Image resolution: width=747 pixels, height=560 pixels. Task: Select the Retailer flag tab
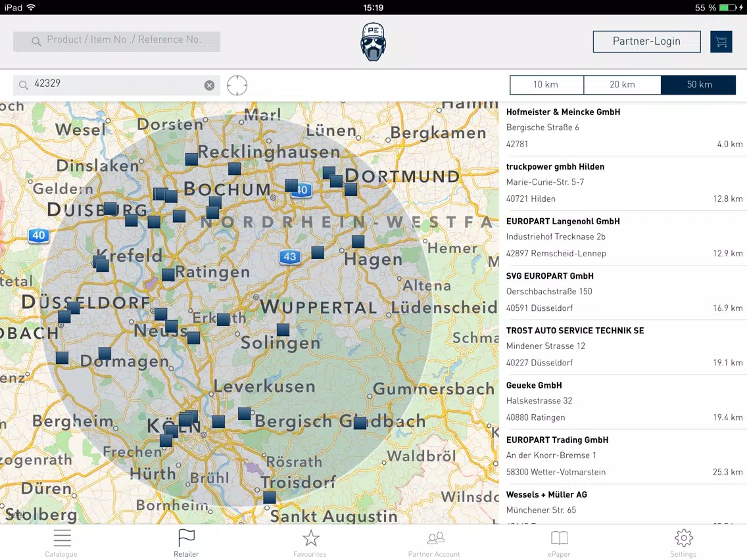[x=186, y=543]
